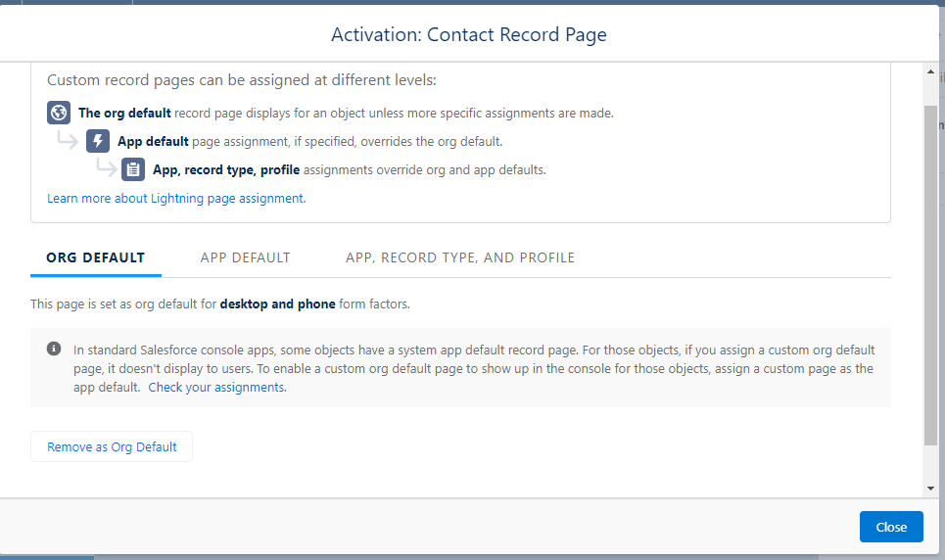Open Learn more about Lightning page assignment
The width and height of the screenshot is (945, 560).
pyautogui.click(x=176, y=199)
